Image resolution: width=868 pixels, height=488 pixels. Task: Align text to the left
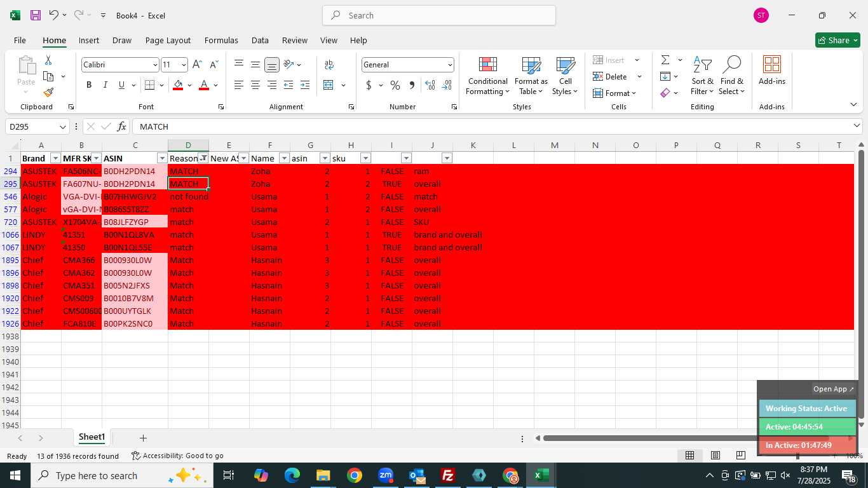coord(238,85)
